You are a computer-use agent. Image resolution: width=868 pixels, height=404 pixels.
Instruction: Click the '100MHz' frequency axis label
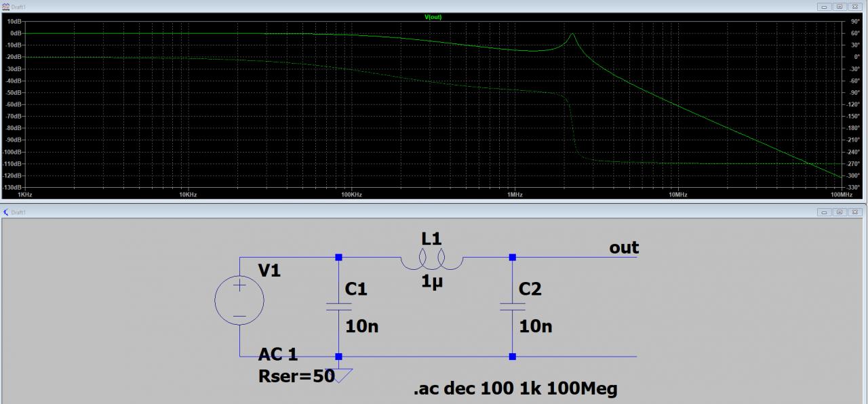842,195
